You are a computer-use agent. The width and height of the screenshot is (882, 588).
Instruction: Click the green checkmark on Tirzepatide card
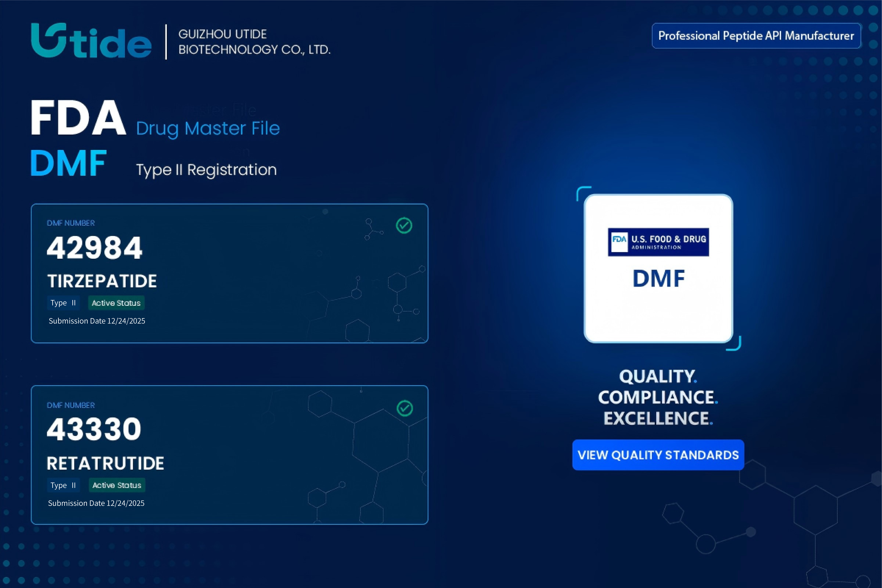tap(404, 225)
